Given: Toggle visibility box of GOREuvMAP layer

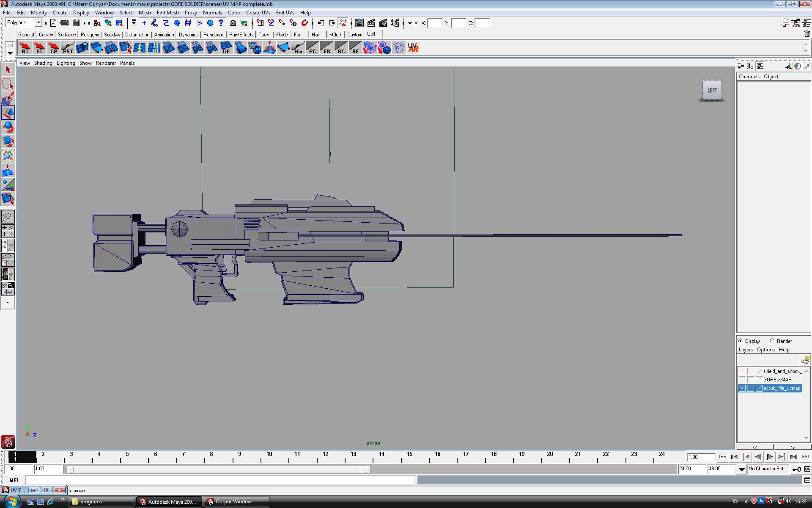Looking at the screenshot, I should click(x=742, y=380).
